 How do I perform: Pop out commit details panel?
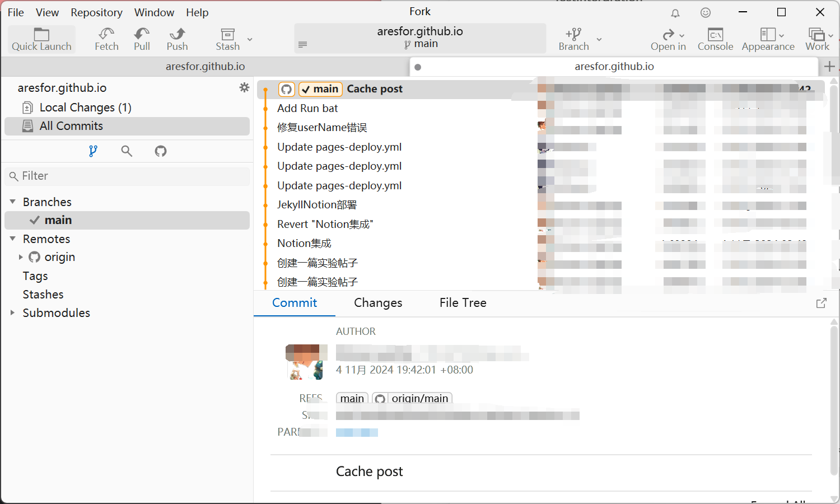[822, 303]
